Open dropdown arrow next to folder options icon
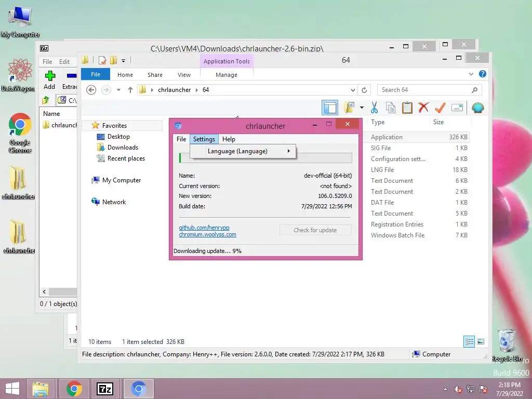This screenshot has height=399, width=532. click(362, 108)
